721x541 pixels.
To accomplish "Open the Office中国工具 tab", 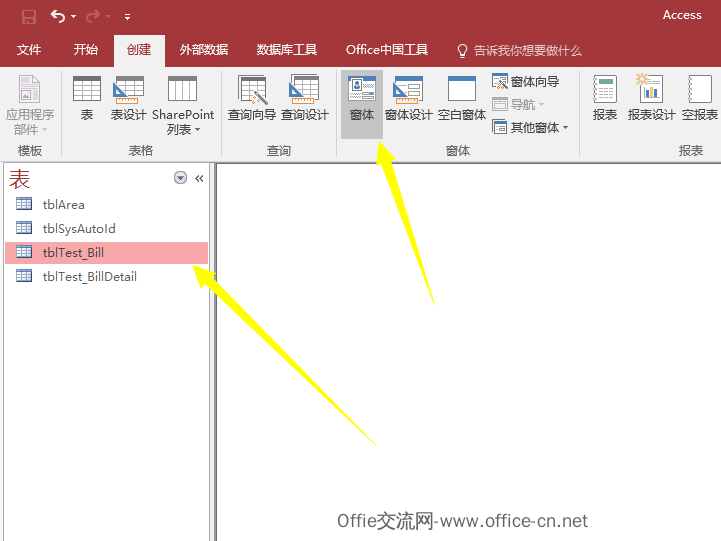I will [x=387, y=50].
